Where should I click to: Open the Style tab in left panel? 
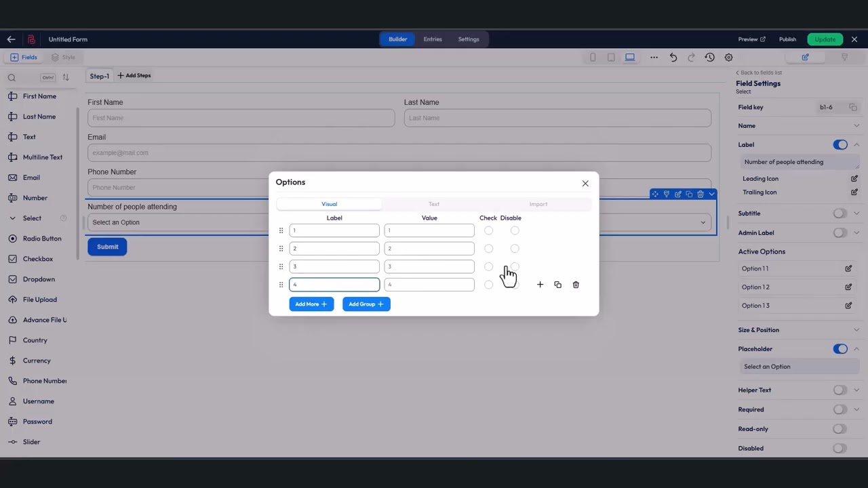click(63, 58)
